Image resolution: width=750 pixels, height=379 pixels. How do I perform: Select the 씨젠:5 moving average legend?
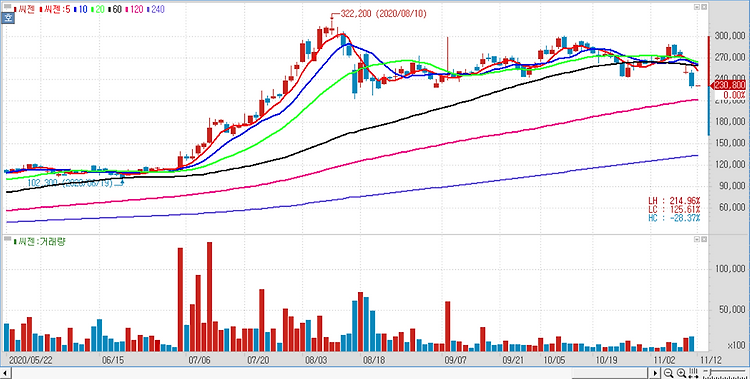55,9
